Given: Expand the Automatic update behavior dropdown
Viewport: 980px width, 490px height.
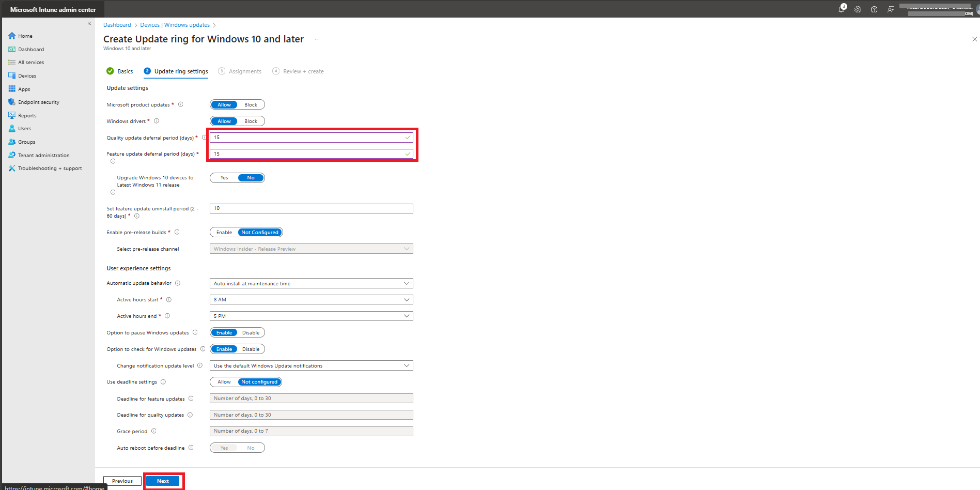Looking at the screenshot, I should point(312,283).
